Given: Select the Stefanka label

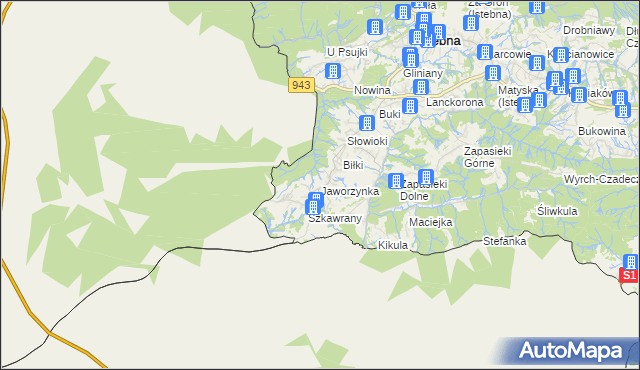Looking at the screenshot, I should [x=505, y=241].
